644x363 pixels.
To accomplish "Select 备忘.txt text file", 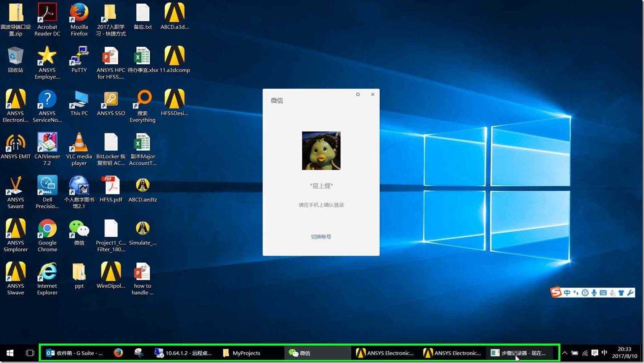I will tap(143, 17).
